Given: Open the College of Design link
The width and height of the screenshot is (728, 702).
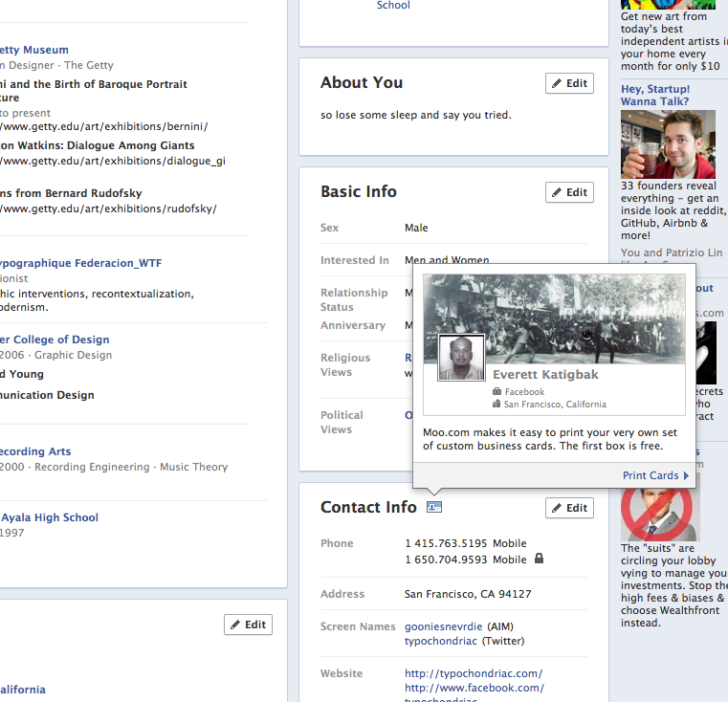Looking at the screenshot, I should coord(55,340).
